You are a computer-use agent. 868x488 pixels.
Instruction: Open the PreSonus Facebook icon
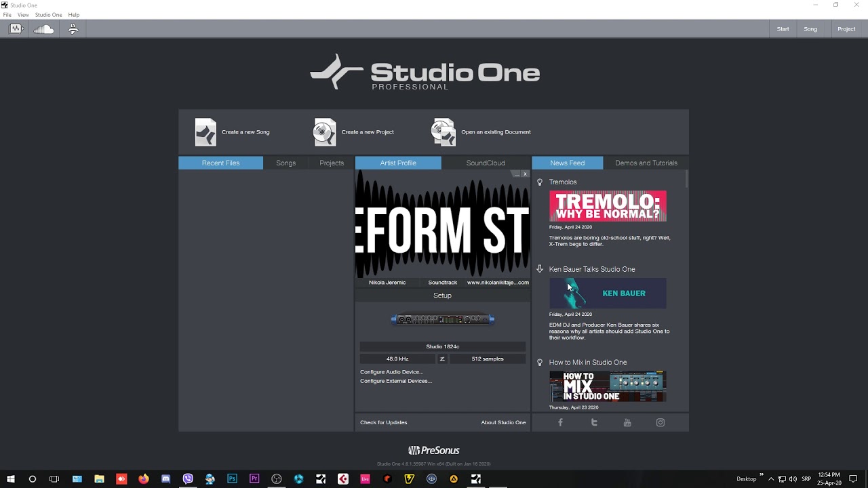tap(560, 422)
